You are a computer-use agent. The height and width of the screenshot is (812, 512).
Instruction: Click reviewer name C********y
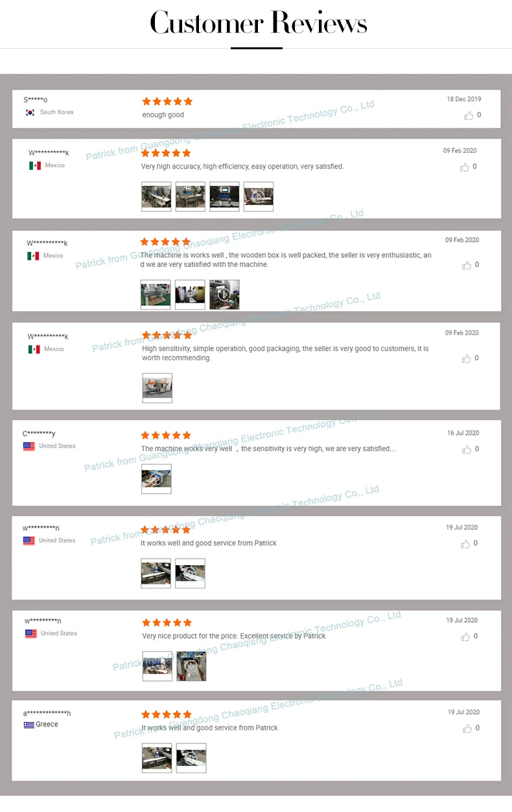tap(39, 434)
